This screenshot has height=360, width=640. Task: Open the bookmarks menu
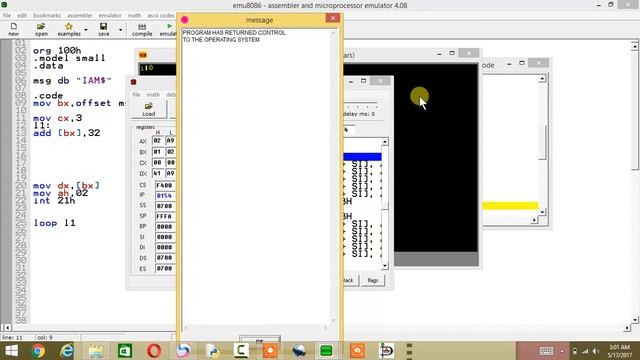click(x=47, y=15)
